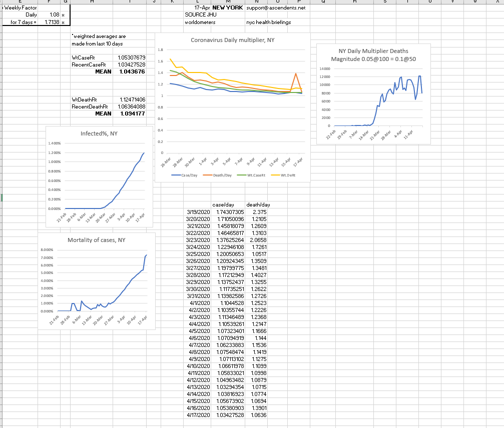Select the 'worldometers' source cell
504x428 pixels.
coord(197,22)
